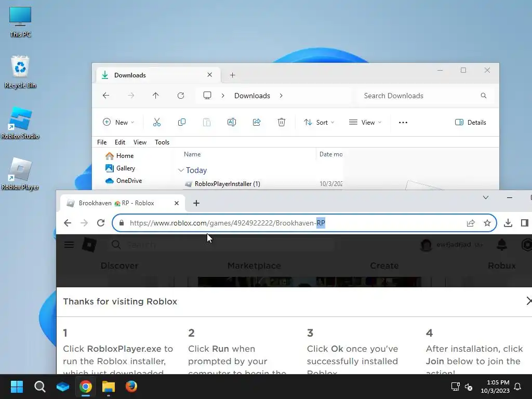The image size is (532, 399).
Task: Close the Downloads tab in Explorer
Action: tap(210, 75)
